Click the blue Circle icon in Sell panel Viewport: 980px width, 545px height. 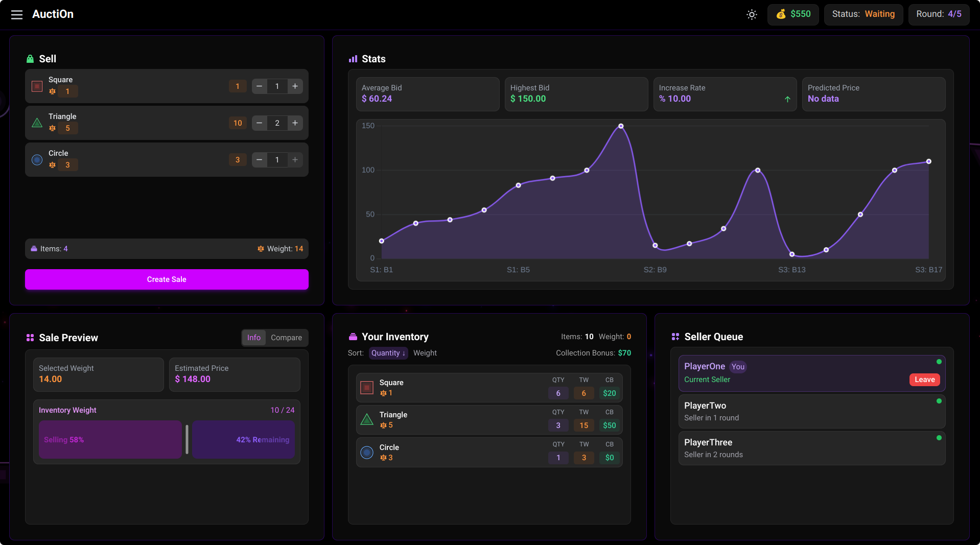(x=37, y=160)
